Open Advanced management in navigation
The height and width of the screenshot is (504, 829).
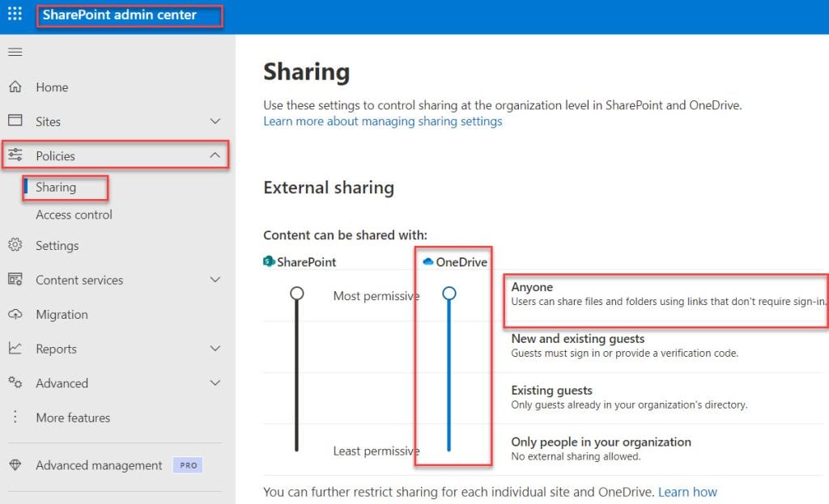(x=99, y=465)
